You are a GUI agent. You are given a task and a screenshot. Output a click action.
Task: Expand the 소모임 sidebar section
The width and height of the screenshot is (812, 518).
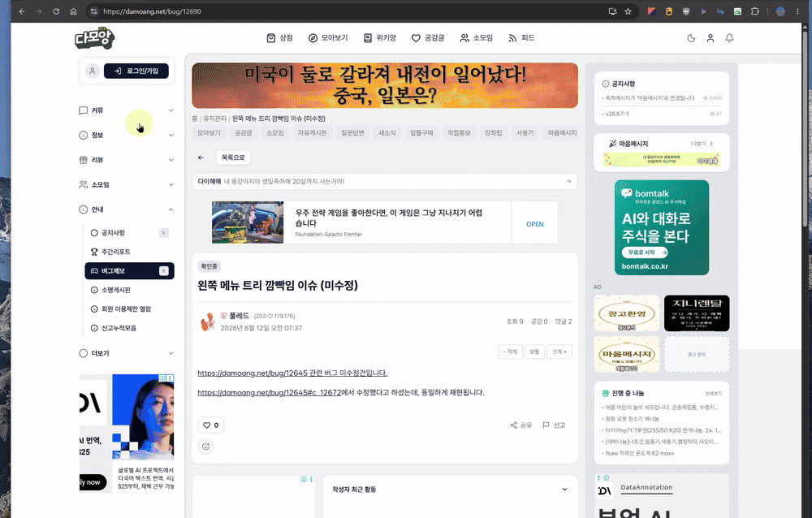127,184
